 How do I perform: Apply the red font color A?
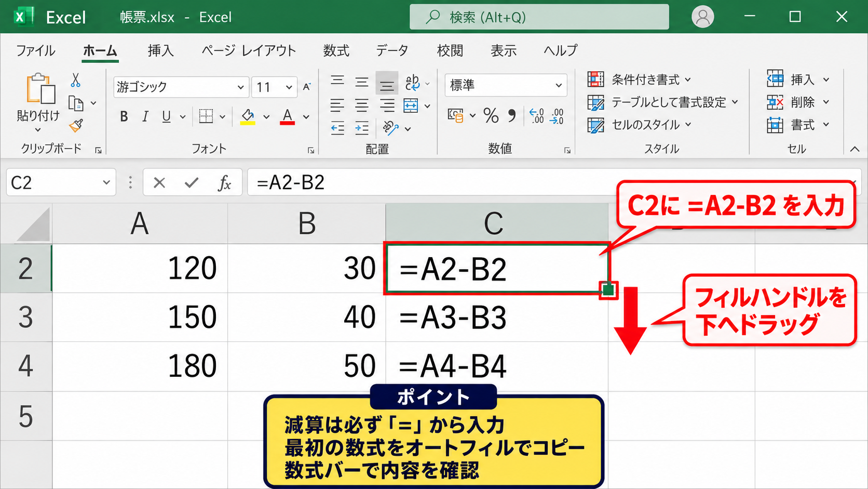point(287,116)
